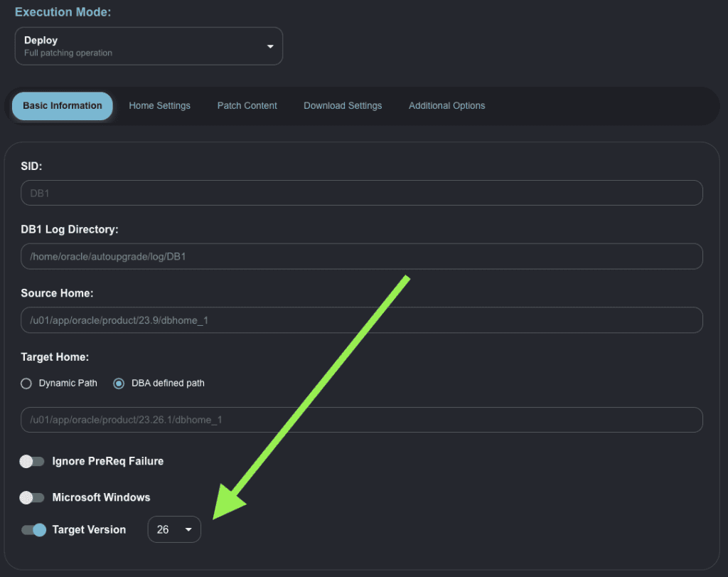Show the Additional Options tab
Viewport: 728px width, 577px height.
click(x=446, y=106)
